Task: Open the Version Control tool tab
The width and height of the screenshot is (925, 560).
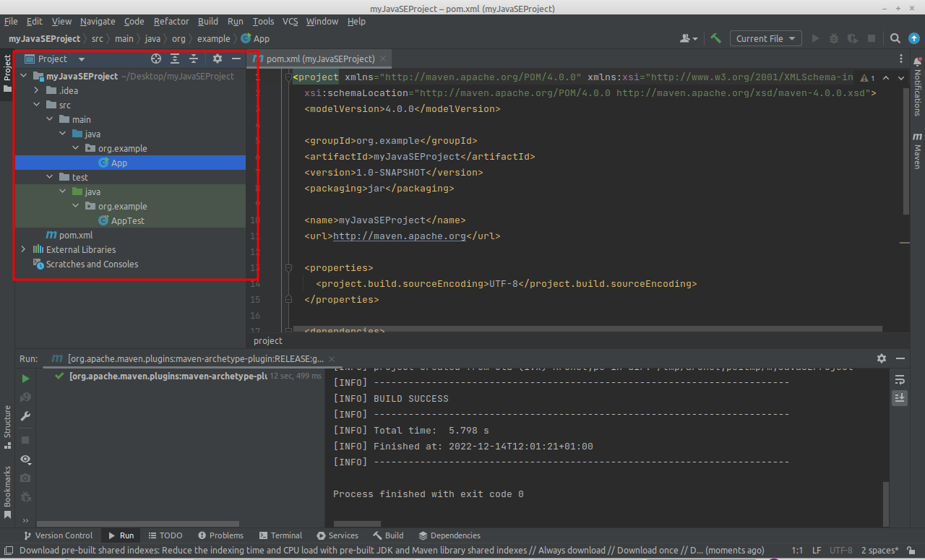Action: (58, 535)
